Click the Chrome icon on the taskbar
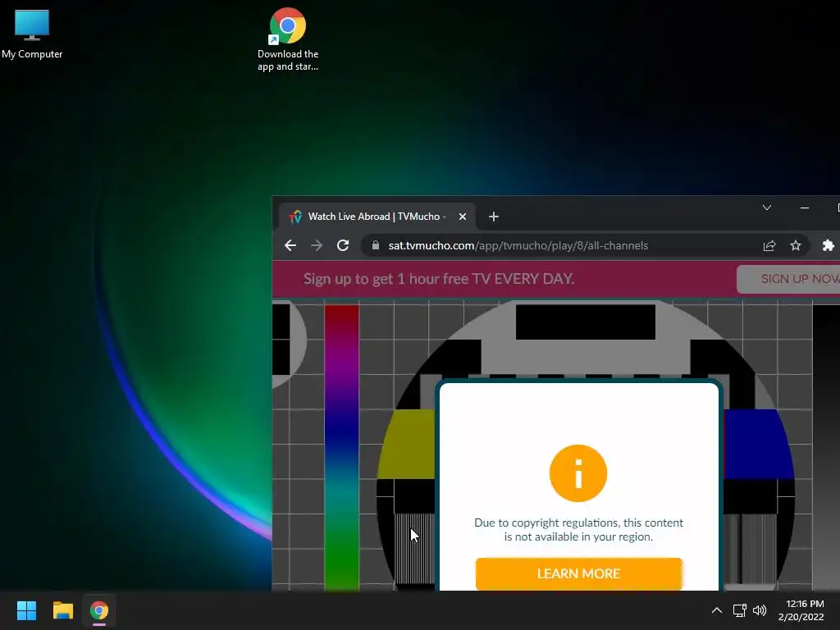 click(x=99, y=610)
